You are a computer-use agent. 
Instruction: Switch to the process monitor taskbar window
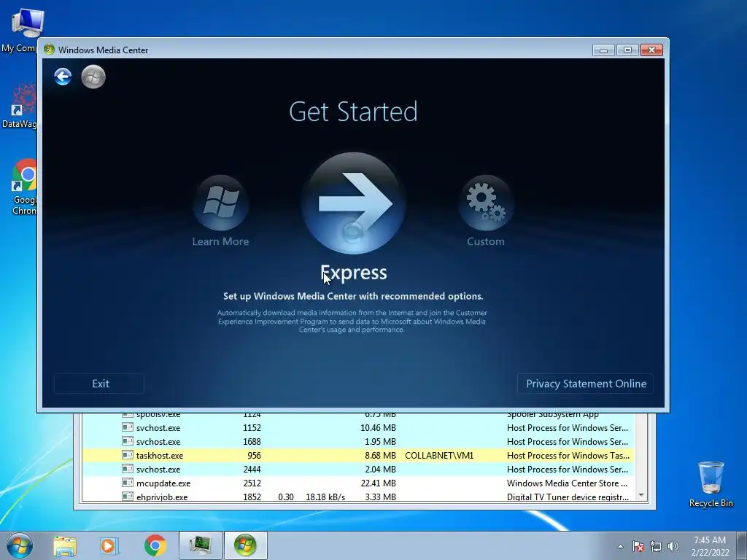click(201, 545)
